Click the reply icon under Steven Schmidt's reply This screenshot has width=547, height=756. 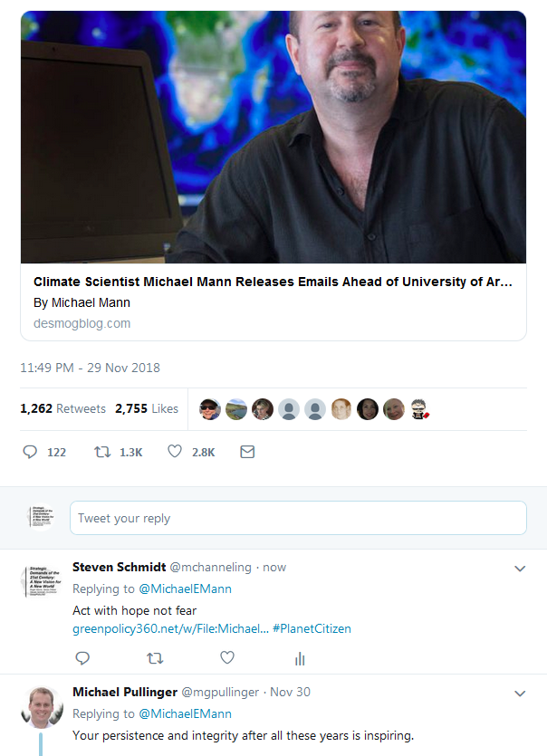(82, 657)
